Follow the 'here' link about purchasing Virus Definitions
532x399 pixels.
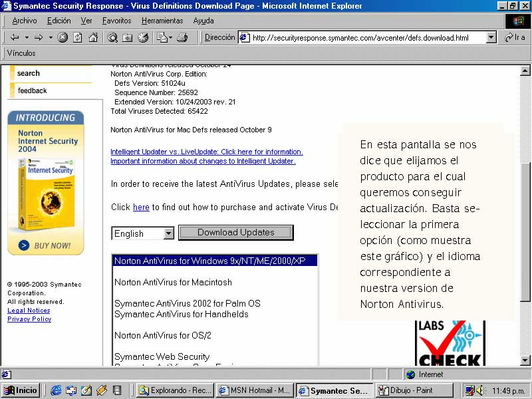click(141, 207)
